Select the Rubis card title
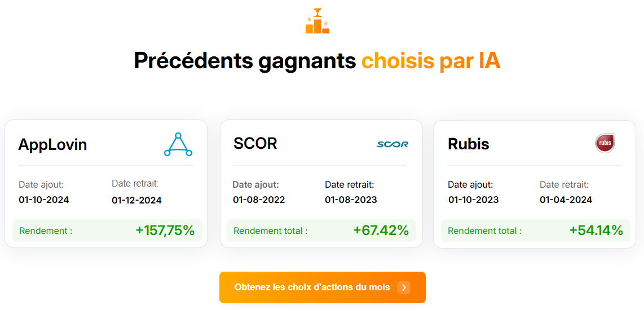The width and height of the screenshot is (644, 310). pyautogui.click(x=469, y=144)
